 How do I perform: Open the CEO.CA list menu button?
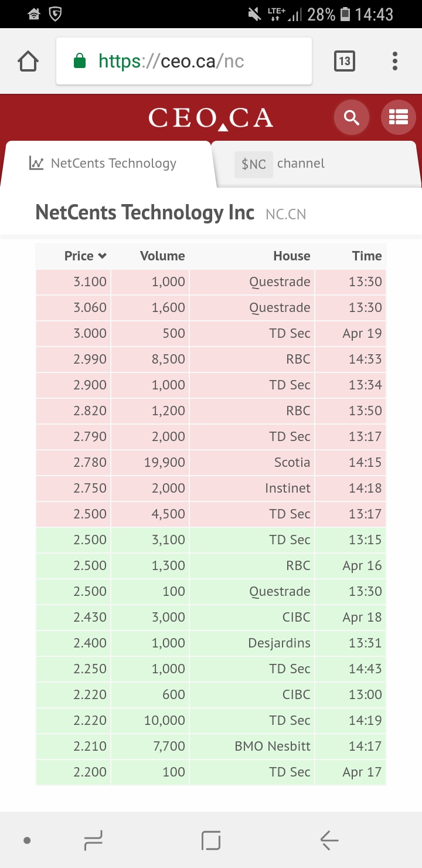coord(399,118)
